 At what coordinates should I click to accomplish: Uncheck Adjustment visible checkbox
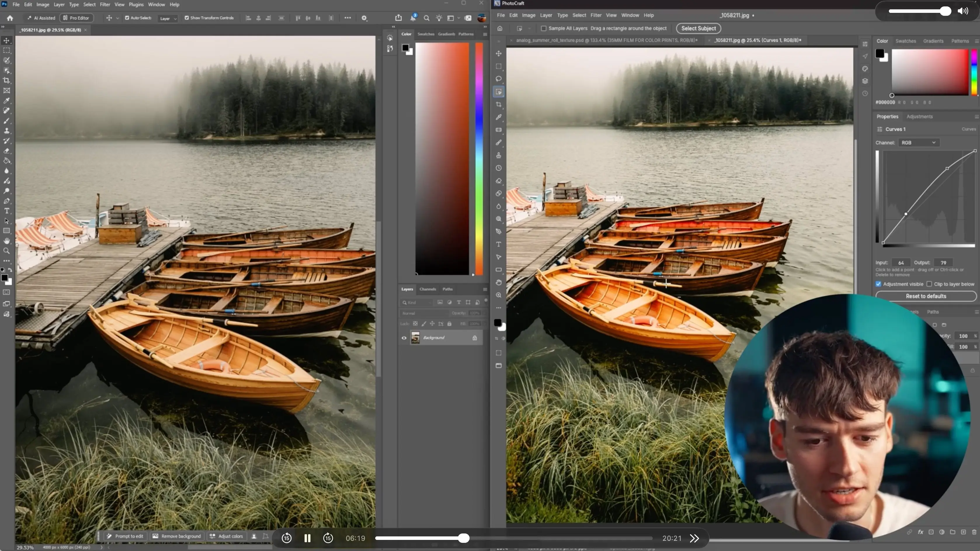878,284
